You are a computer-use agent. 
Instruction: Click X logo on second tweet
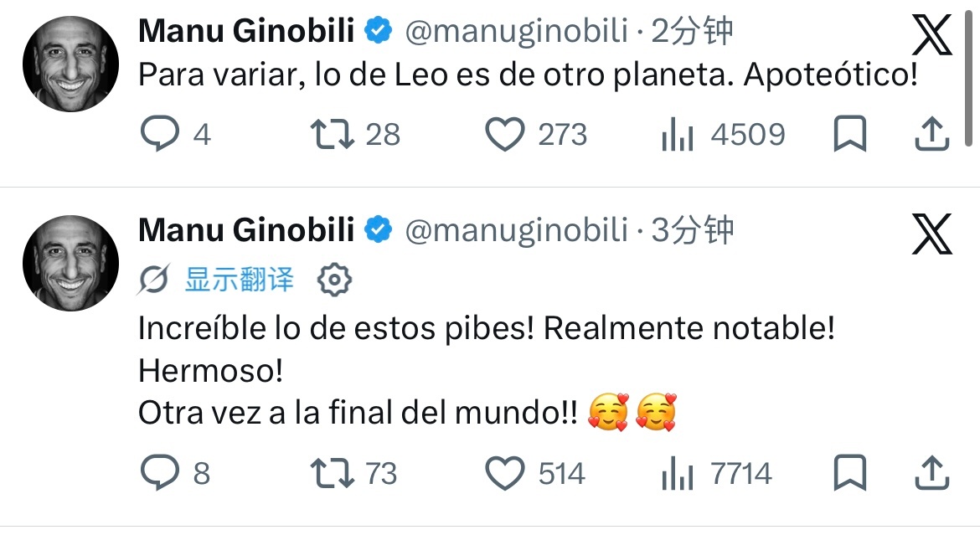coord(932,234)
